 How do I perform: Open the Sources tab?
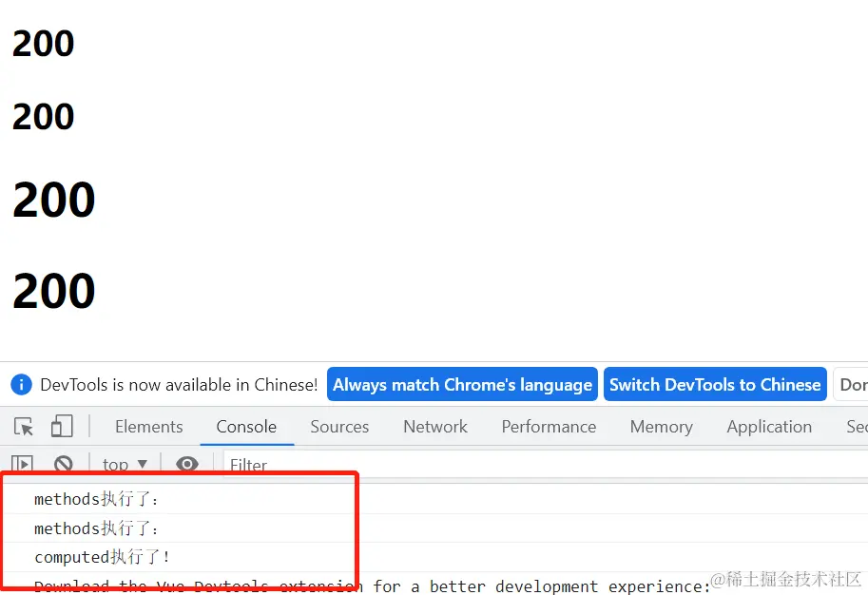[339, 427]
